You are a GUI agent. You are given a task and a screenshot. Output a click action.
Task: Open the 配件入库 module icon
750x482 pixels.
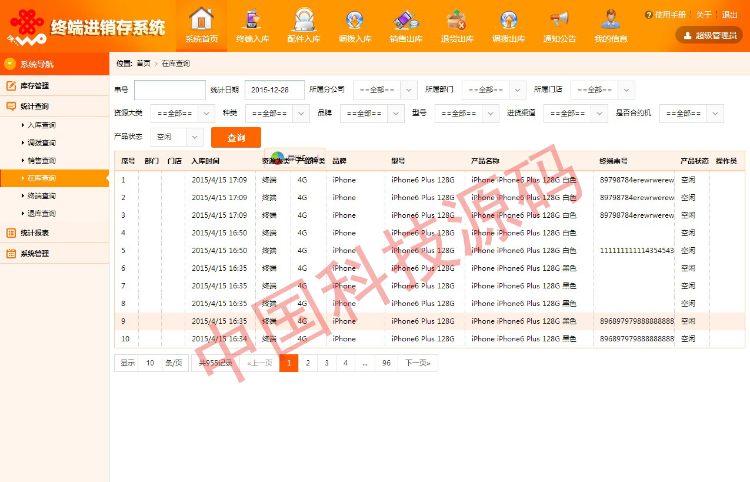303,20
